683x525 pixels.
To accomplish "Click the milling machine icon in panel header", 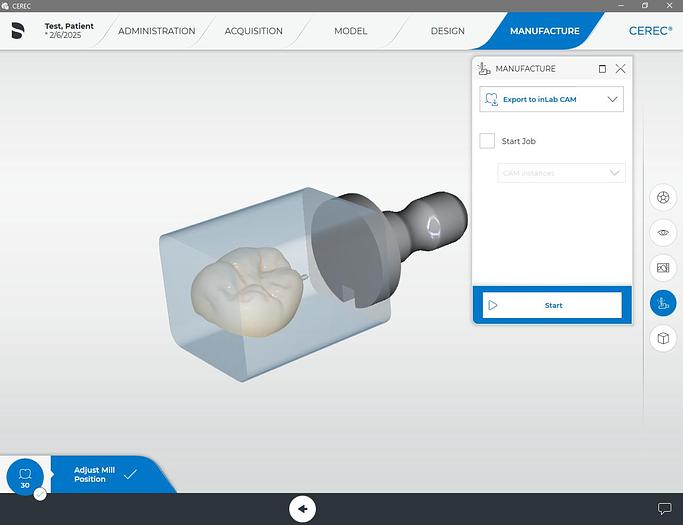I will (484, 68).
